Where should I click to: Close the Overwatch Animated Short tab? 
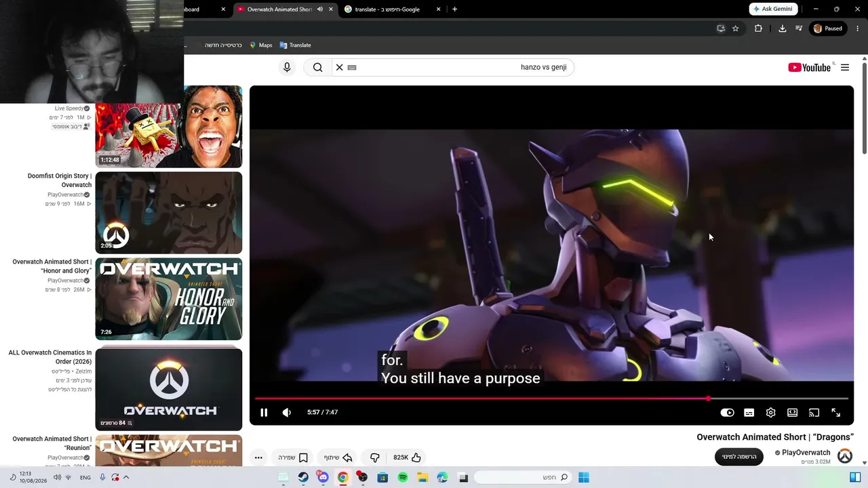tap(331, 9)
